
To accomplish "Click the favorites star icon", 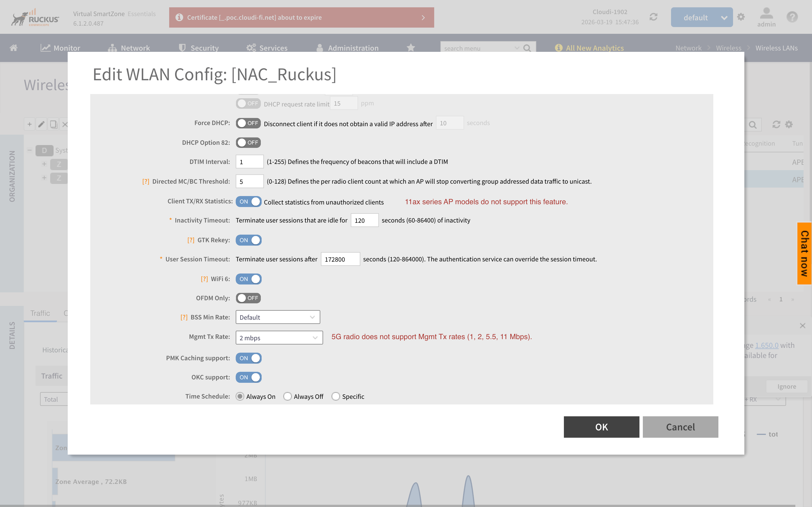I will [x=411, y=48].
